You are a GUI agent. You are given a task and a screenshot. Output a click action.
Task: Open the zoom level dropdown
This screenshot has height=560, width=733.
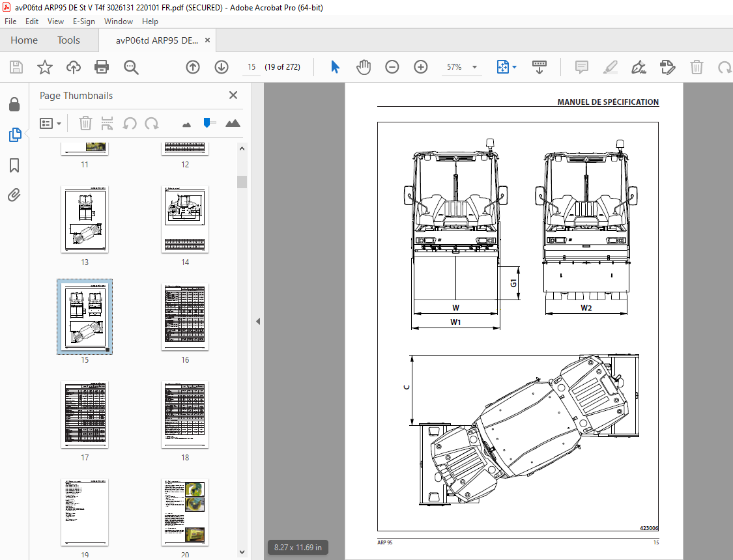pyautogui.click(x=474, y=67)
